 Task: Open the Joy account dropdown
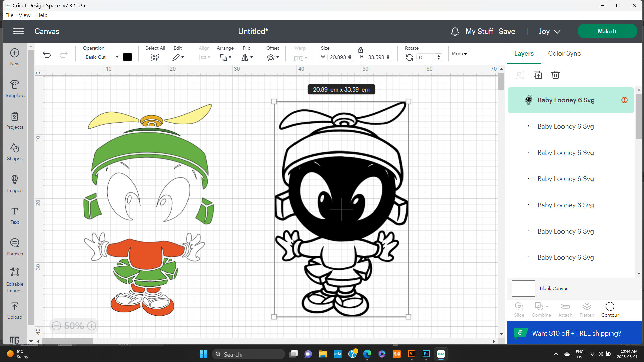click(x=549, y=31)
